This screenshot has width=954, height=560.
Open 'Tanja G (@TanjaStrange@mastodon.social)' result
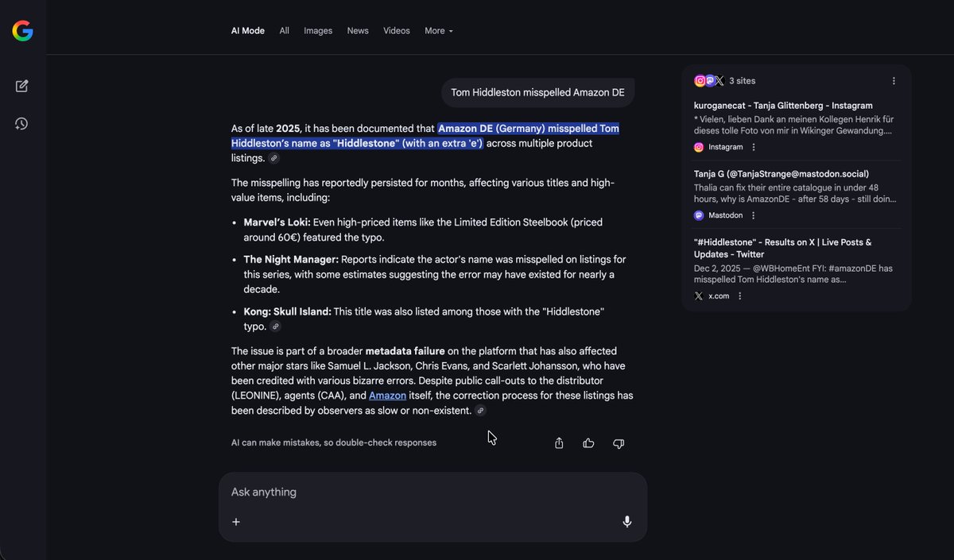click(x=781, y=174)
